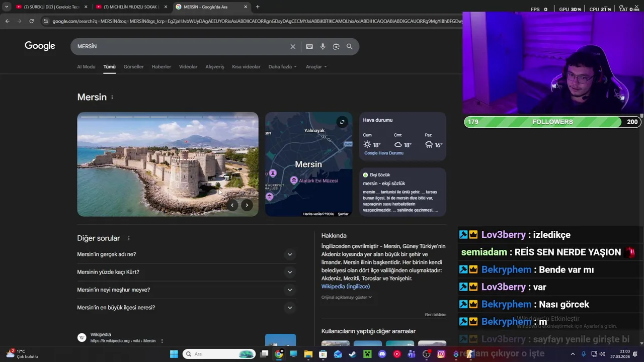Open File Explorer from the taskbar

tap(308, 354)
